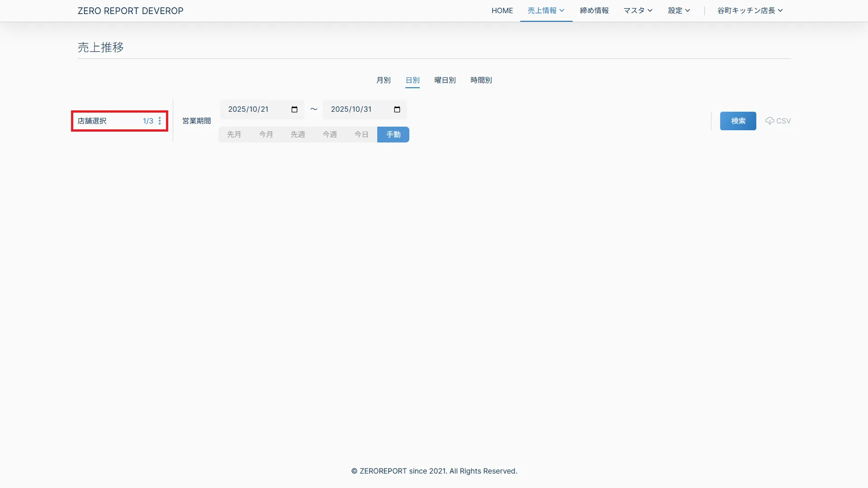Open calendar picker for start date
Viewport: 868px width, 488px height.
(294, 109)
